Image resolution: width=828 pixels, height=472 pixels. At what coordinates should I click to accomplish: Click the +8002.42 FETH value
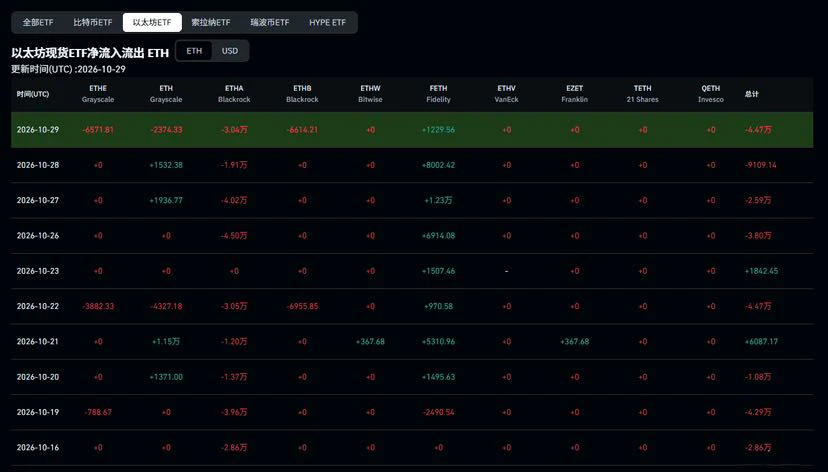pos(438,165)
